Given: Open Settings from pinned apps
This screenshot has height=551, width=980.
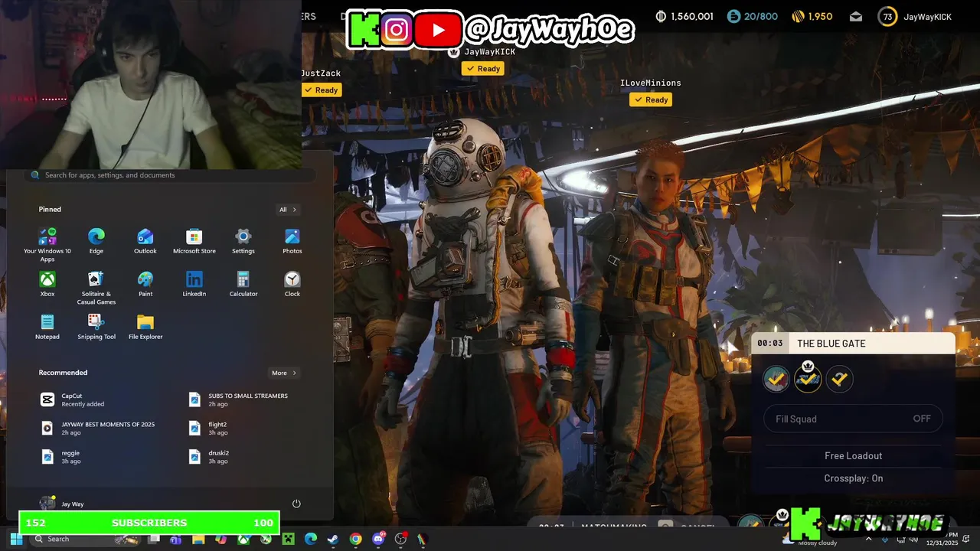Looking at the screenshot, I should [243, 241].
